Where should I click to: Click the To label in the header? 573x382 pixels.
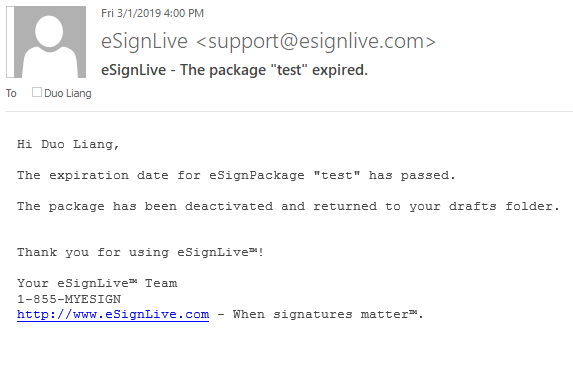tap(11, 93)
